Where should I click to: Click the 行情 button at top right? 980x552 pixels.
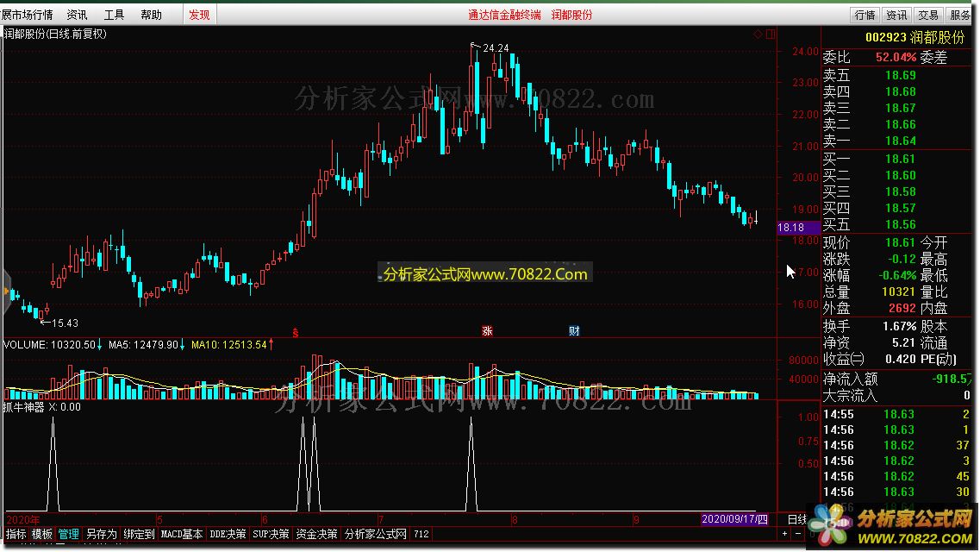click(x=865, y=15)
